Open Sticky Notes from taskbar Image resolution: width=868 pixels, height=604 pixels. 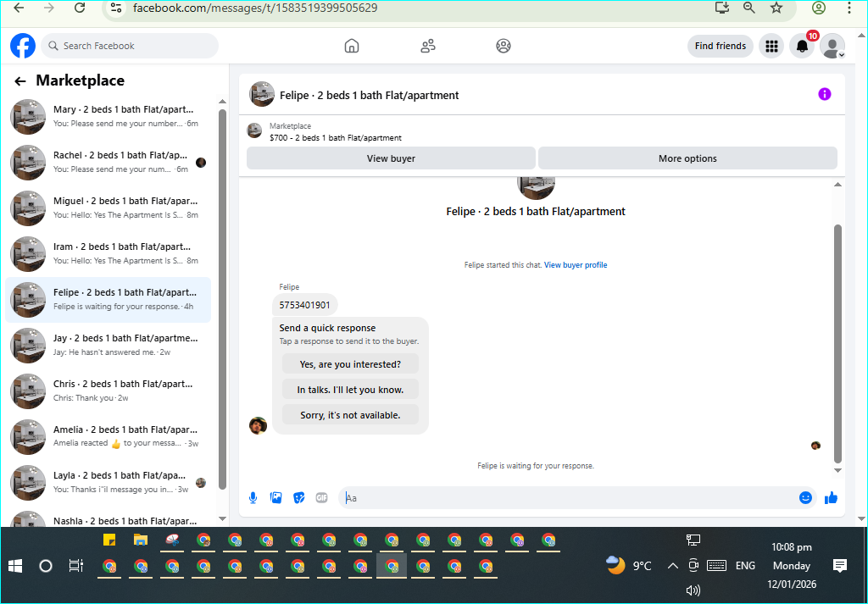[x=109, y=540]
